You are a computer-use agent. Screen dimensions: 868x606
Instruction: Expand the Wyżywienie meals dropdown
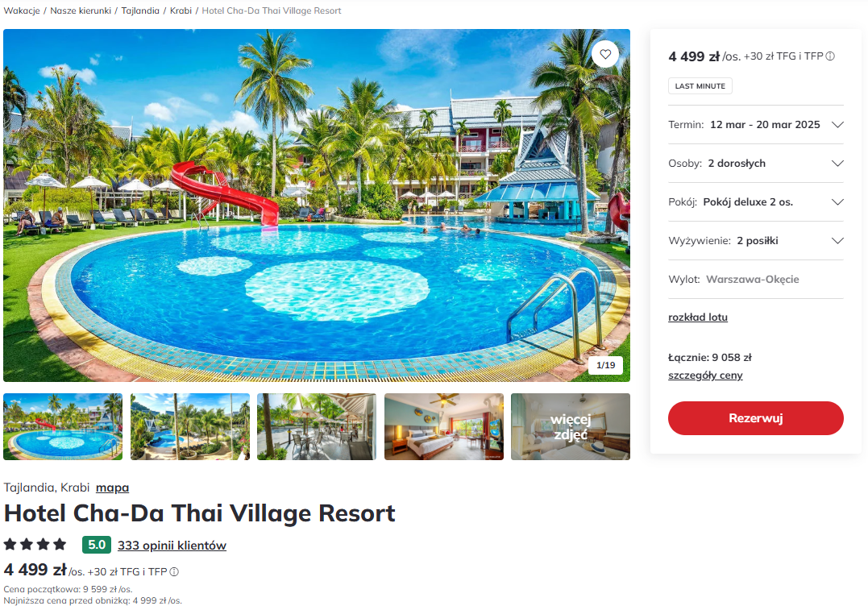(x=756, y=241)
